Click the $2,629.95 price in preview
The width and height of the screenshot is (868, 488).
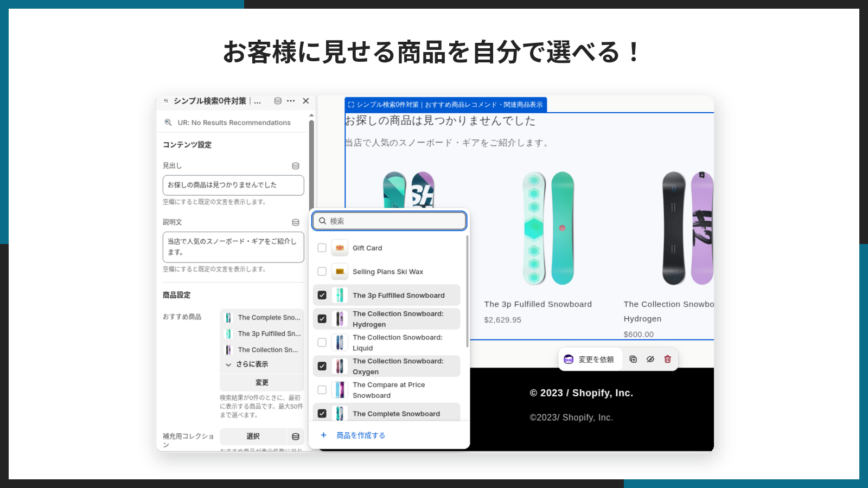coord(503,320)
